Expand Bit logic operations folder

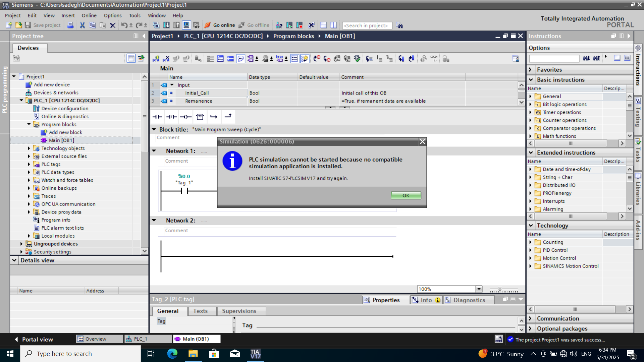pyautogui.click(x=530, y=104)
